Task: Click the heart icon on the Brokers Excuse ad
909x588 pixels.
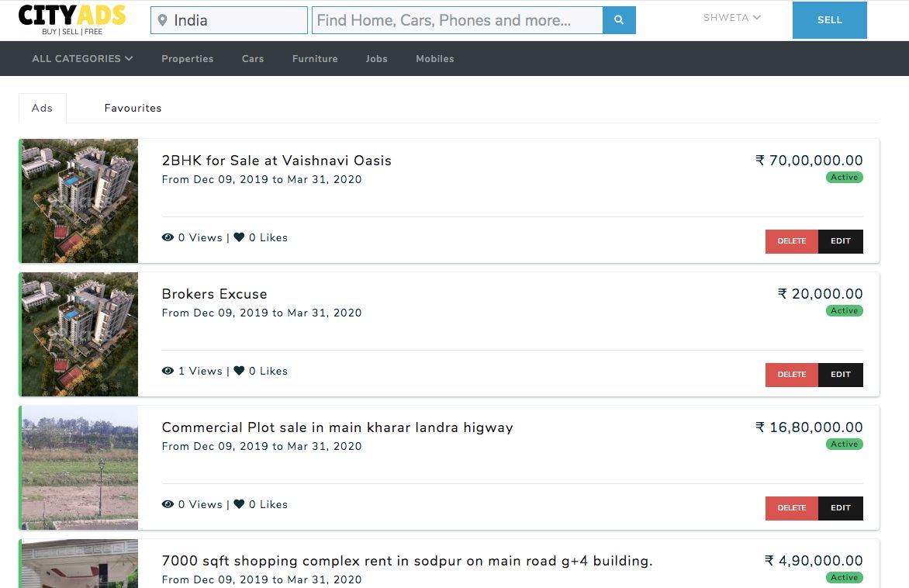Action: 239,371
